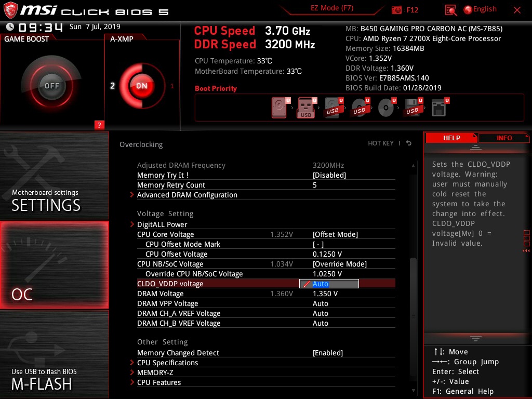Select the CD/DVD disc boot device
Image resolution: width=532 pixels, height=399 pixels.
tap(387, 108)
